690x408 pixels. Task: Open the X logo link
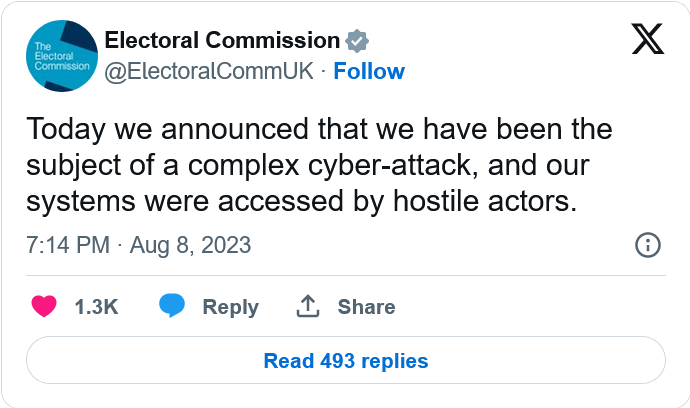(648, 40)
